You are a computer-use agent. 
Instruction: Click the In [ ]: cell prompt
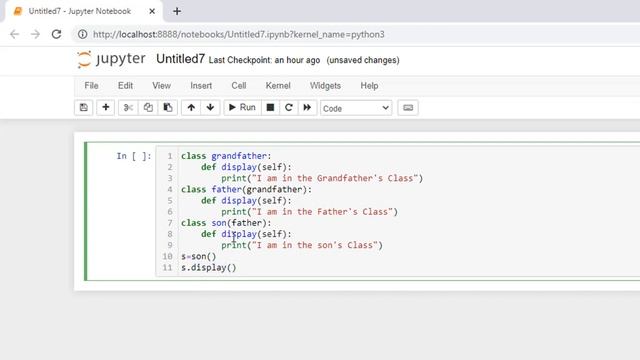coord(133,156)
